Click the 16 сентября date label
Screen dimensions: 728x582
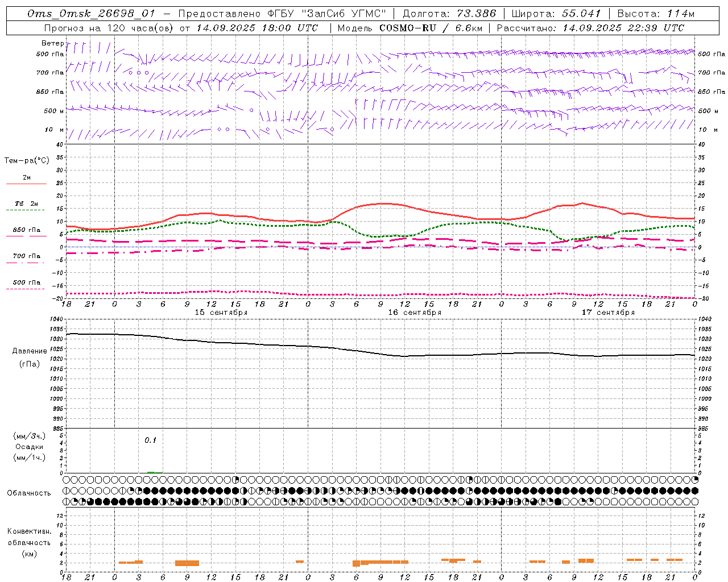click(x=415, y=313)
